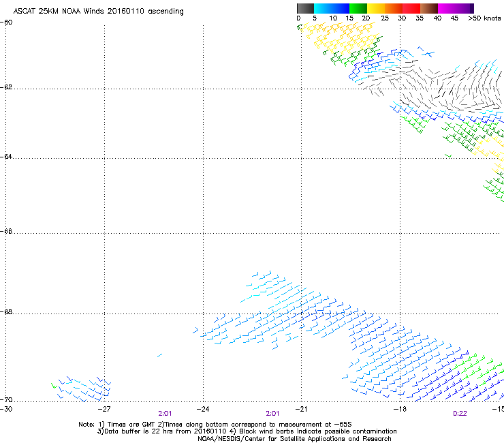The height and width of the screenshot is (443, 504).
Task: Click the -30 longitude axis label
Action: 6,409
